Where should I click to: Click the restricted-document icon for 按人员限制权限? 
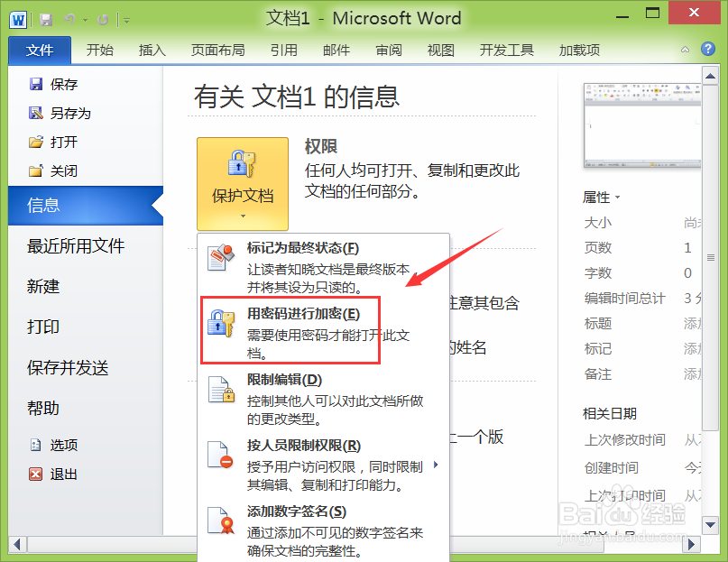pyautogui.click(x=220, y=455)
